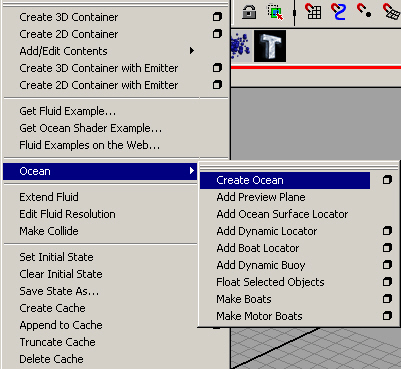This screenshot has height=369, width=401.
Task: Click the blue particles shelf icon
Action: click(x=241, y=46)
